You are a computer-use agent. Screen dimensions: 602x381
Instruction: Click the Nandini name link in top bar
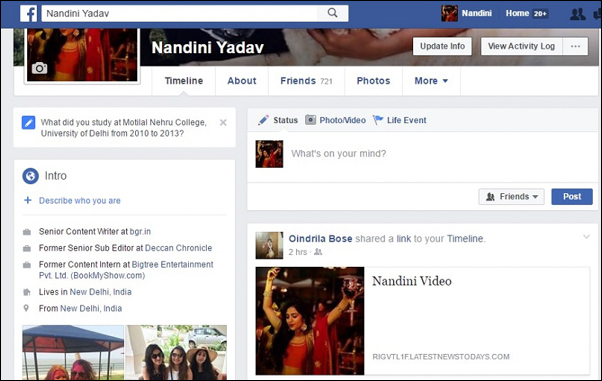pyautogui.click(x=476, y=13)
